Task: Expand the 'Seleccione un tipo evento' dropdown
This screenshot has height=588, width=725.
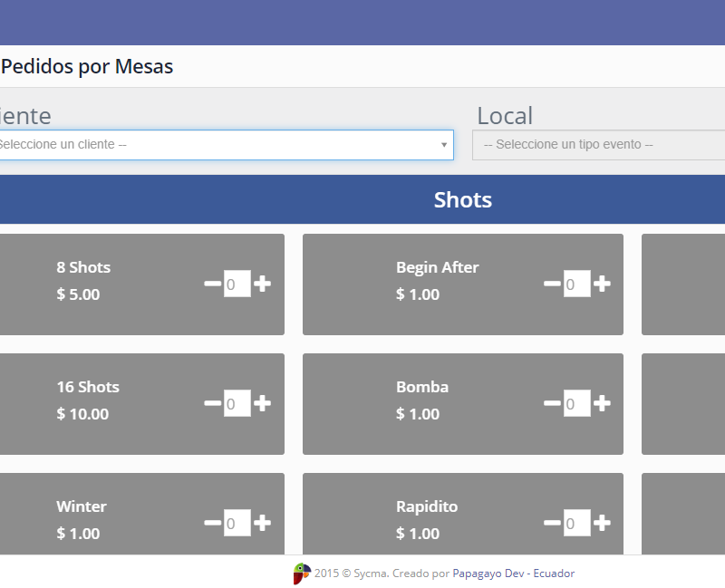Action: click(598, 145)
